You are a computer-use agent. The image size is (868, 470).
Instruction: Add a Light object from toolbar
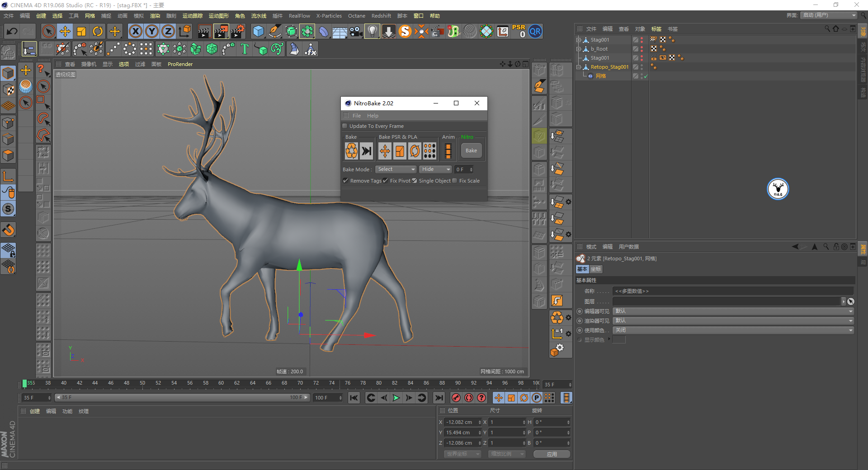click(x=372, y=31)
